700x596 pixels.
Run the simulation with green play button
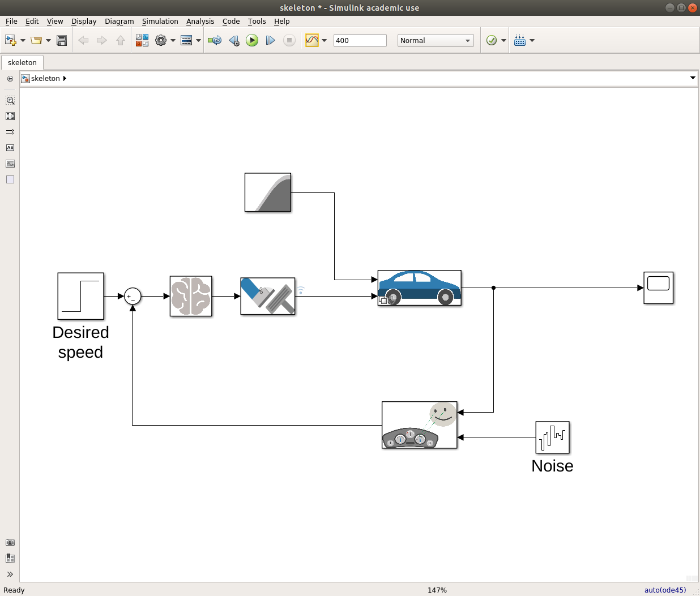(252, 40)
